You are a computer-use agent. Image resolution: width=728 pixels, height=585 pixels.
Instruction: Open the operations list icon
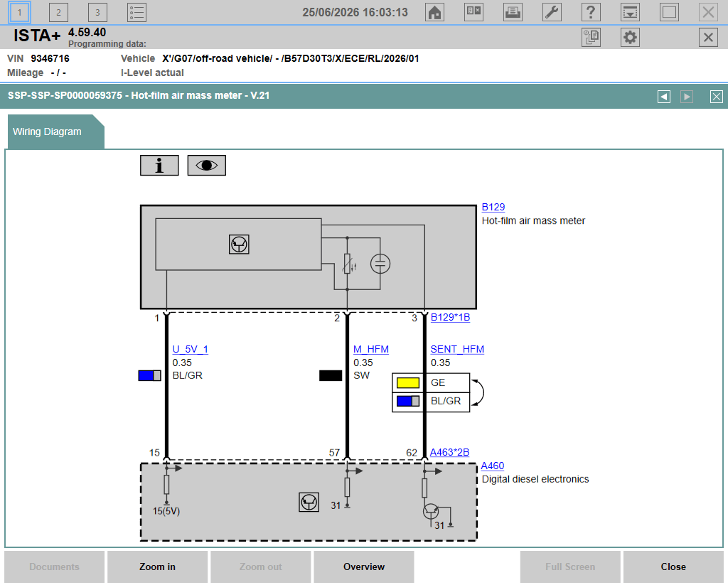pos(136,13)
